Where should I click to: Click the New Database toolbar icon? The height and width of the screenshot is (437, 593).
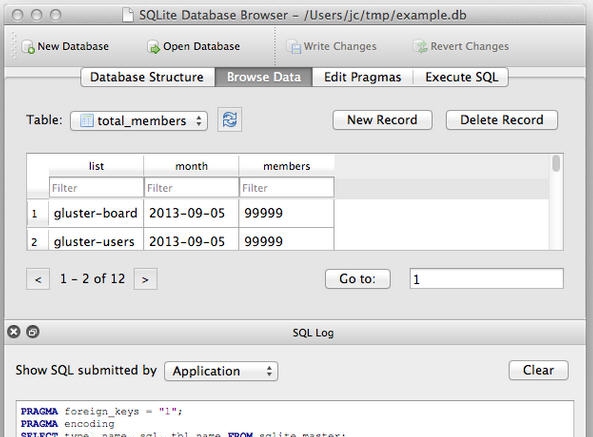[x=28, y=47]
